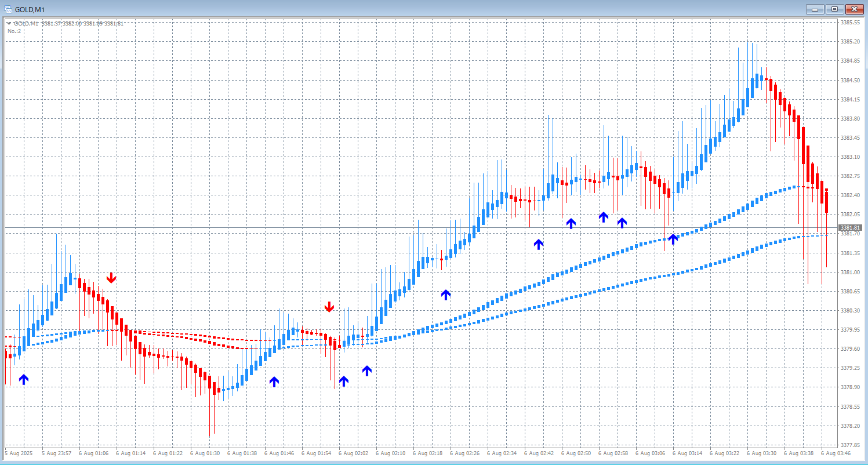Screen dimensions: 868x465
Task: Click the '5 Aug 2025' time label
Action: click(18, 453)
